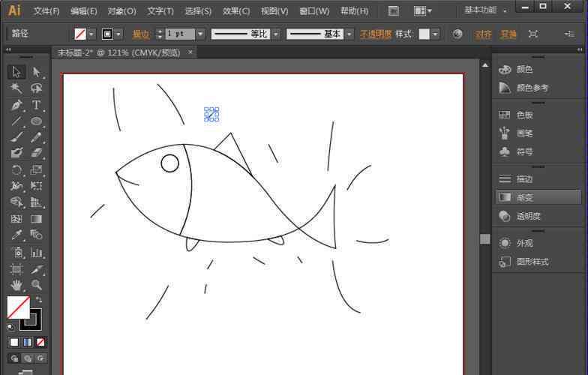Screen dimensions: 588x375
Task: Activate the Fill box in toolbox
Action: [x=18, y=307]
